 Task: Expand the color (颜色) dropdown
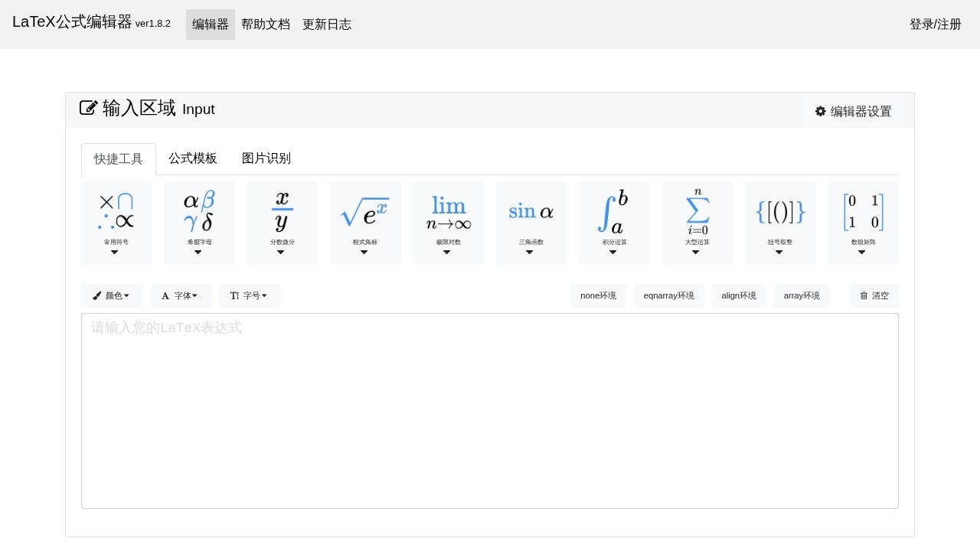(112, 295)
